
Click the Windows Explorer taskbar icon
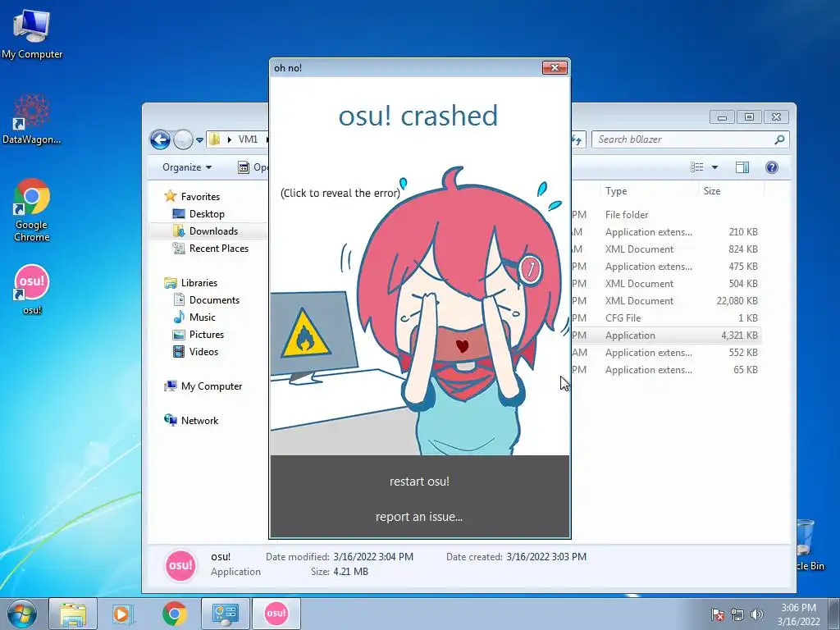click(73, 614)
